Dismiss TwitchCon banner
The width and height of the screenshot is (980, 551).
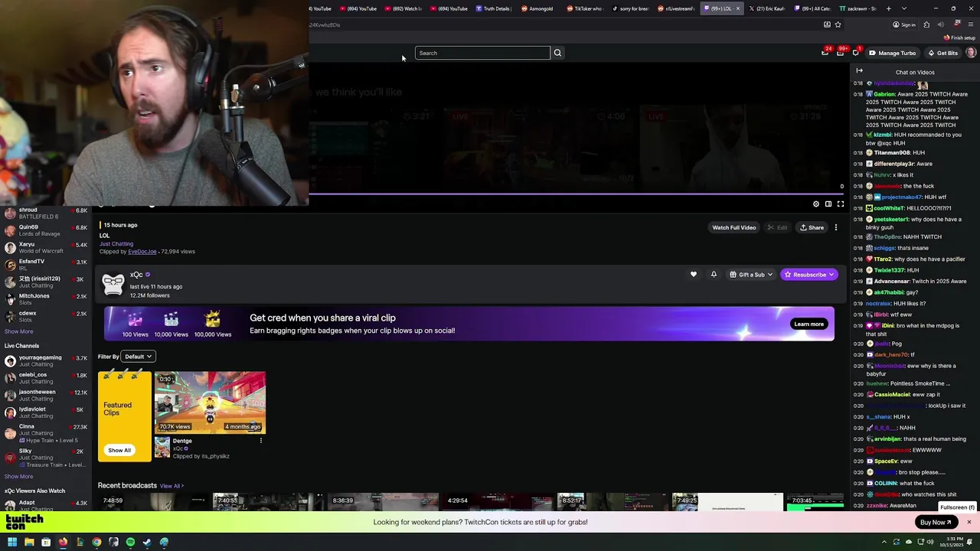(969, 522)
